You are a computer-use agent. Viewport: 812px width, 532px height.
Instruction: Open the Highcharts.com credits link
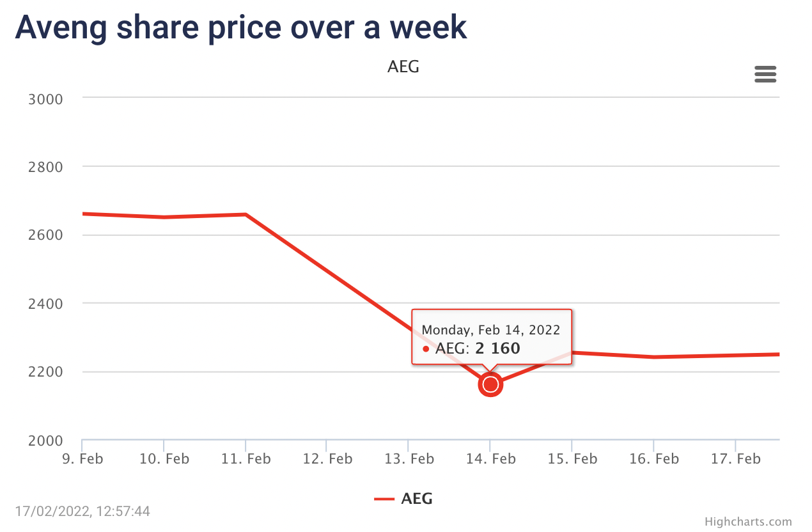pyautogui.click(x=748, y=522)
